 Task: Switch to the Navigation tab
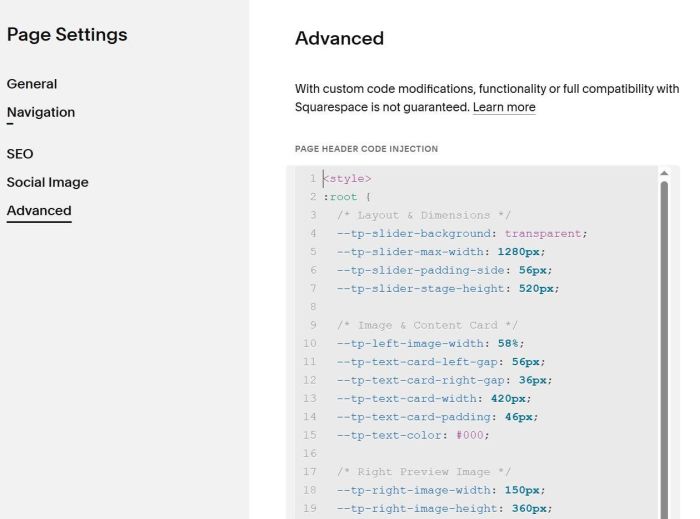click(41, 112)
